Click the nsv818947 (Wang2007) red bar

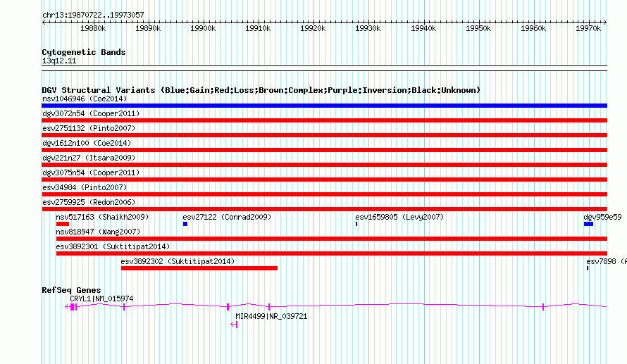click(x=332, y=239)
